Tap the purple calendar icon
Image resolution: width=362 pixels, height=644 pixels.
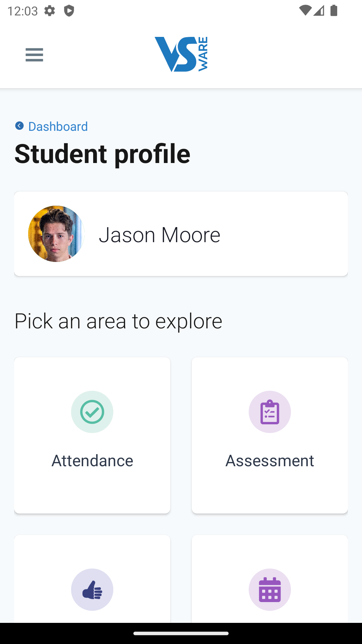click(270, 590)
